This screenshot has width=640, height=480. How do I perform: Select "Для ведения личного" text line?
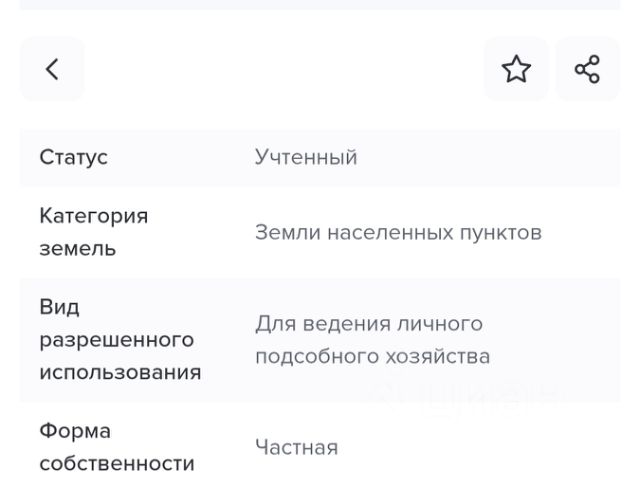coord(369,324)
